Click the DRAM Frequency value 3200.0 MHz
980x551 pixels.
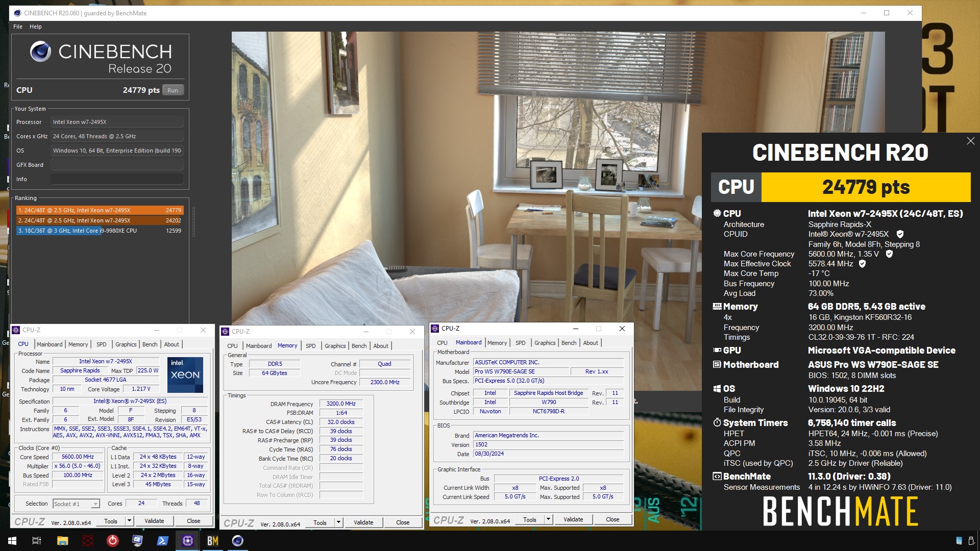click(341, 404)
